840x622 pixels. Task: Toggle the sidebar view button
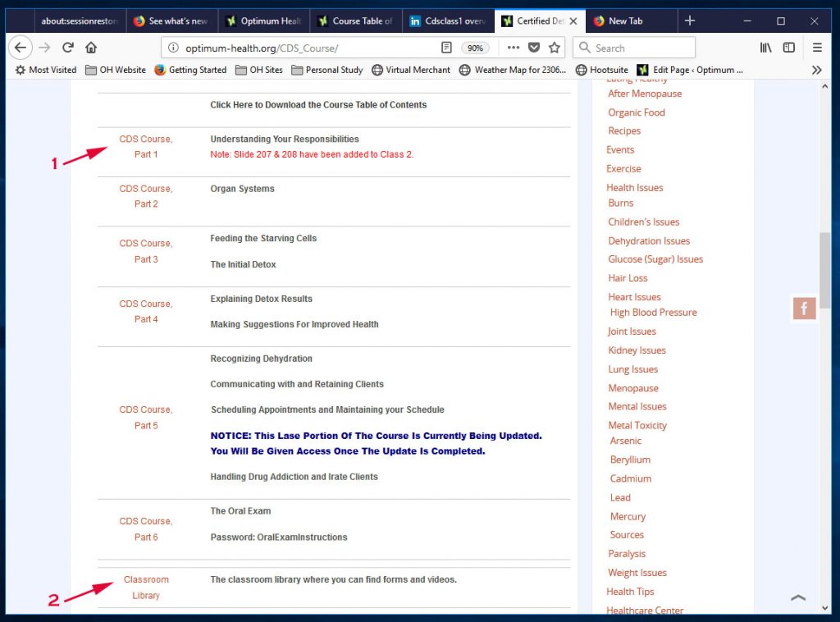pyautogui.click(x=788, y=48)
